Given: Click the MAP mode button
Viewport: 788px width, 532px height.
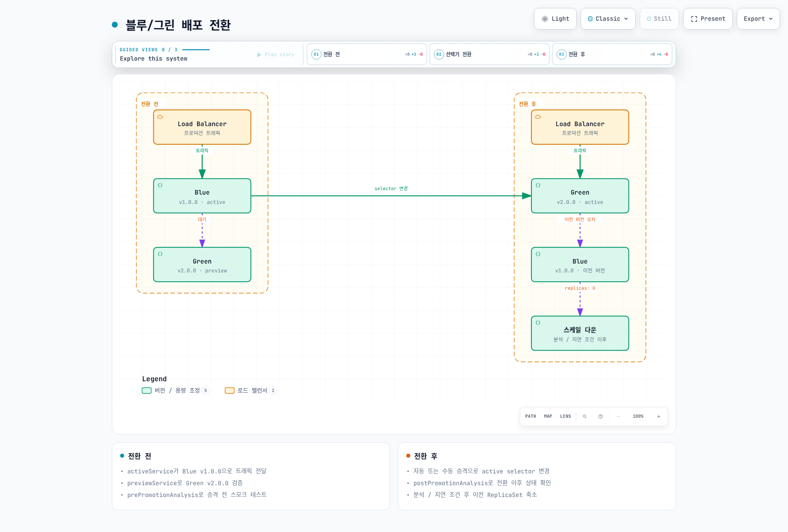Looking at the screenshot, I should pyautogui.click(x=548, y=416).
